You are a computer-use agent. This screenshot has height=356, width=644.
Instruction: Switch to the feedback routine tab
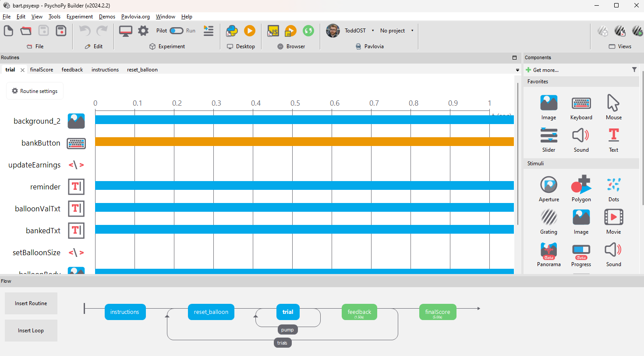[x=72, y=70]
